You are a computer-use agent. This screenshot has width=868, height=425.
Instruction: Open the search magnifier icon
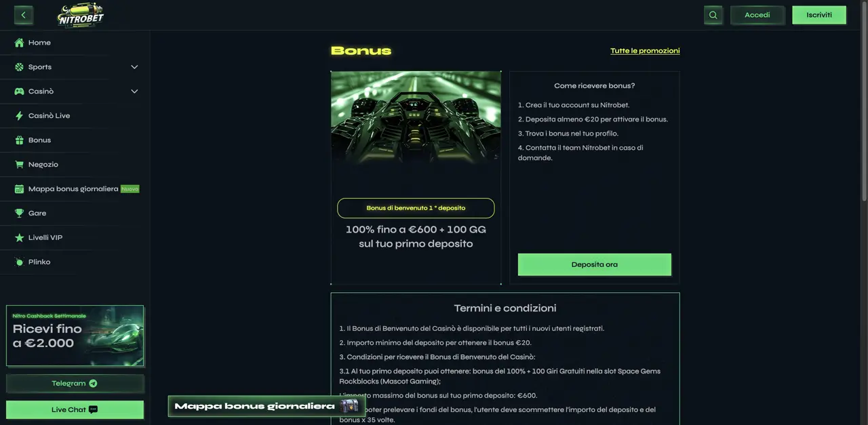pos(713,15)
